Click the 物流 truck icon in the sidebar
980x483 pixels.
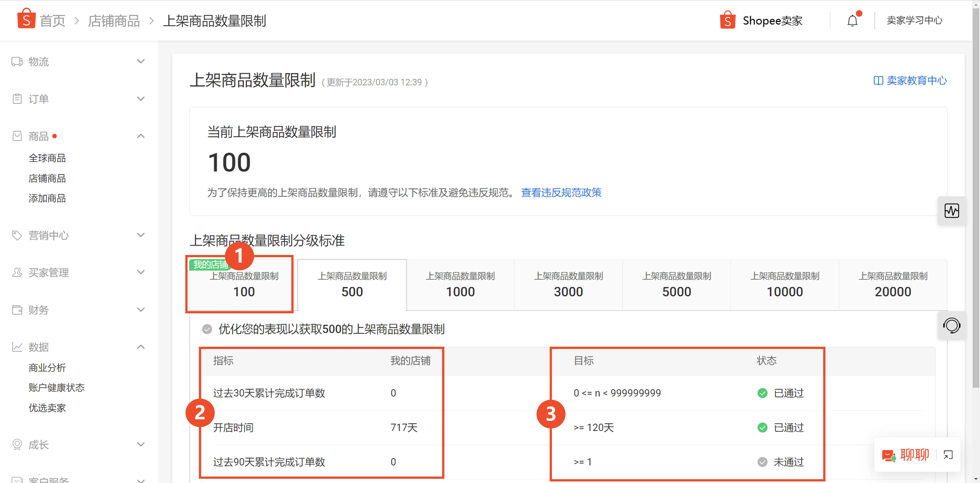[17, 61]
